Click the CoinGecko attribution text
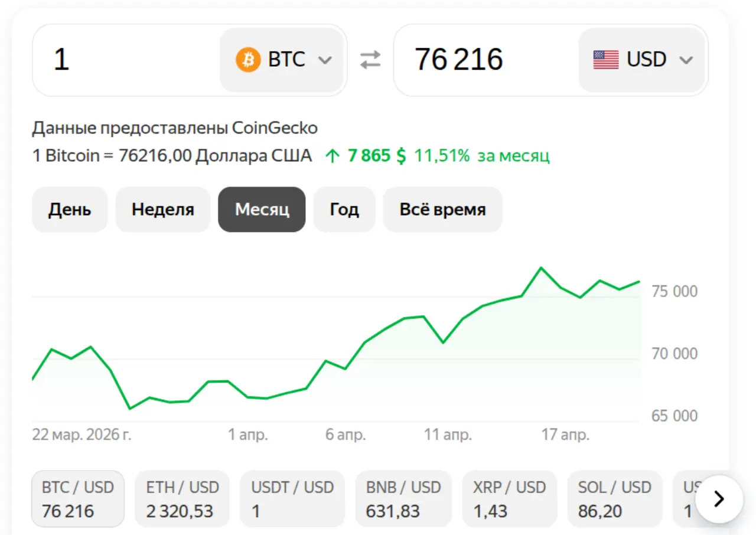The image size is (756, 535). click(174, 128)
